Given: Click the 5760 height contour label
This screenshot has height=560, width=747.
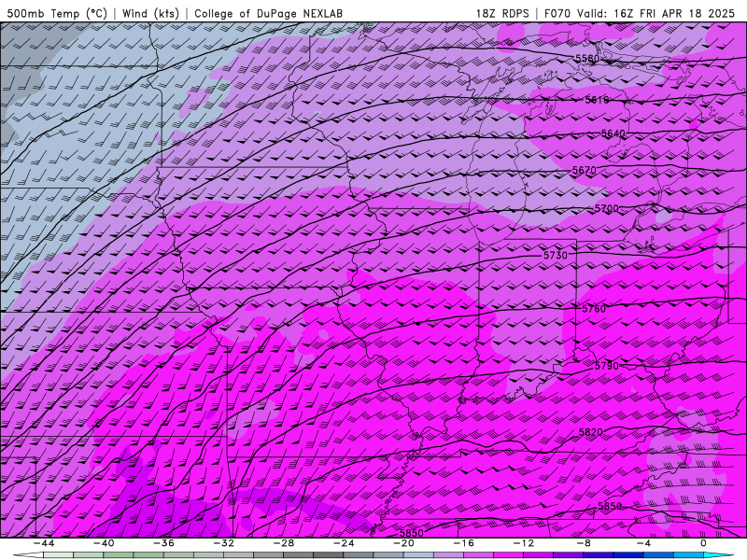Looking at the screenshot, I should click(594, 309).
